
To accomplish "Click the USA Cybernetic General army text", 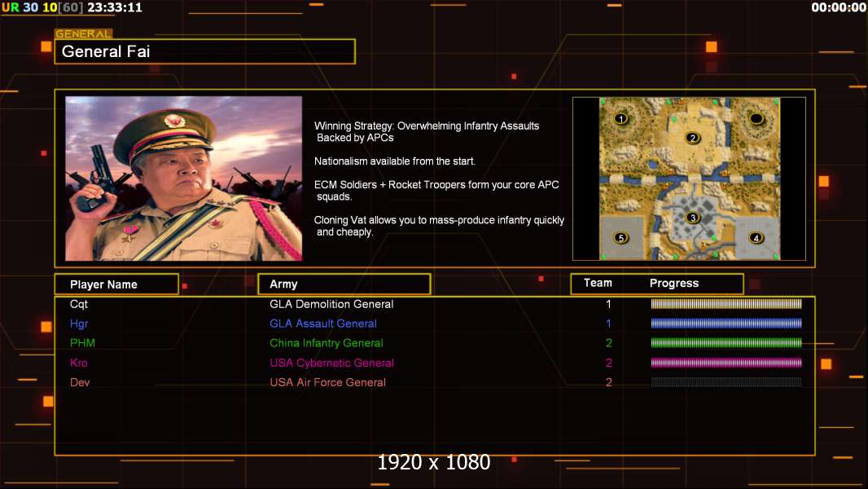I will coord(331,363).
